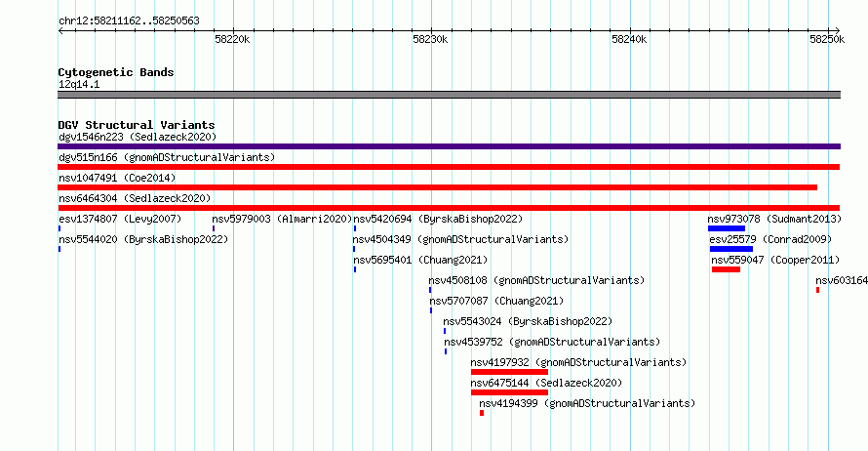
Task: Click the red nsv4197932 variant bar
Action: (x=509, y=372)
